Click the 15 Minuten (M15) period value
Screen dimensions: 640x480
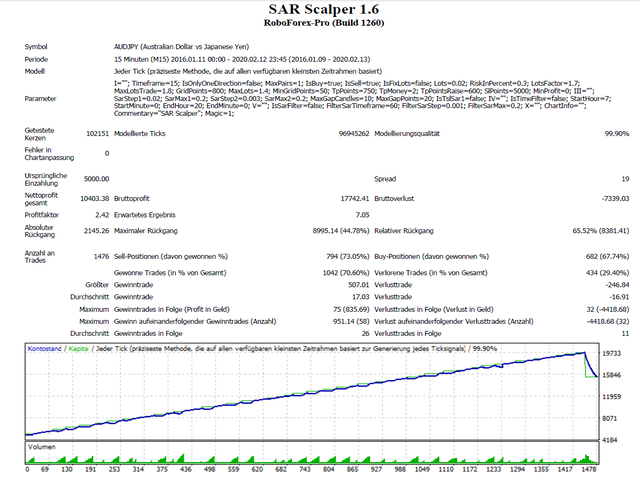click(242, 59)
